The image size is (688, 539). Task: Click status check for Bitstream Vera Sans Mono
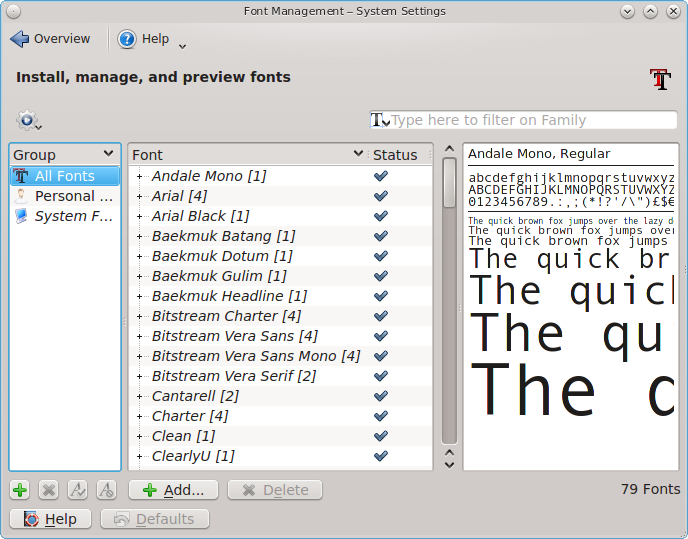[x=381, y=356]
